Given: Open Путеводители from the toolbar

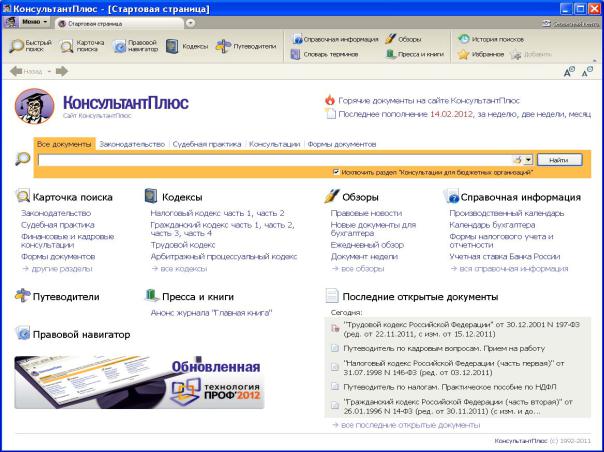Looking at the screenshot, I should click(x=246, y=46).
